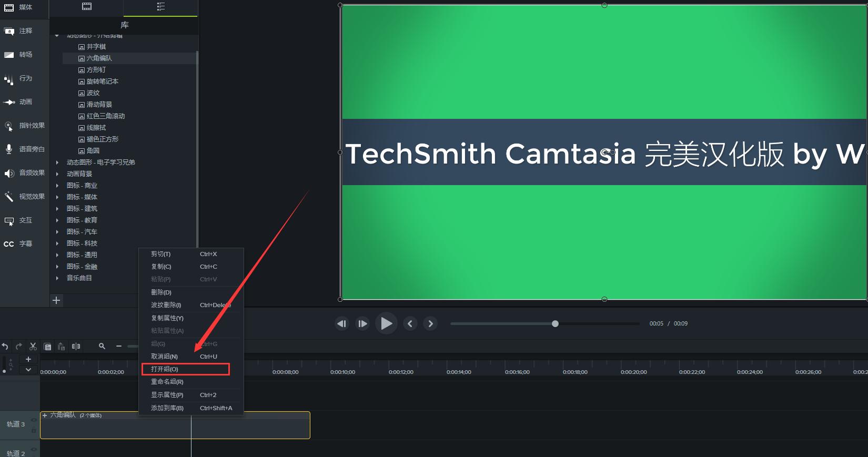Open the 动画 (Animations) sidebar tab
The image size is (868, 457).
tap(18, 102)
